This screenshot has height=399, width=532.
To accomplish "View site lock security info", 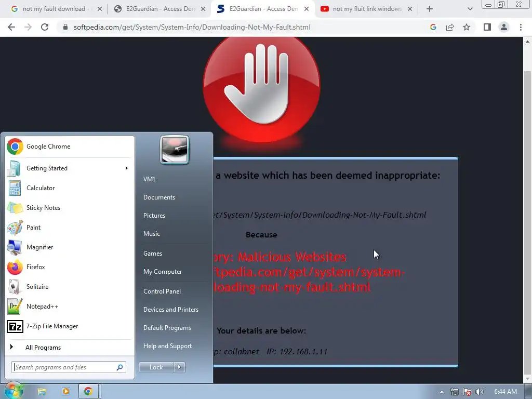I will pyautogui.click(x=65, y=27).
